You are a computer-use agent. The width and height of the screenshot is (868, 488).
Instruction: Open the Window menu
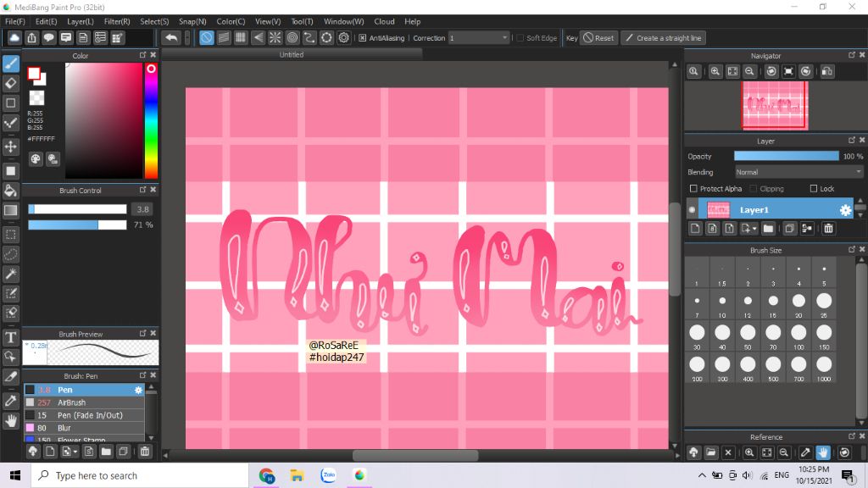(344, 21)
